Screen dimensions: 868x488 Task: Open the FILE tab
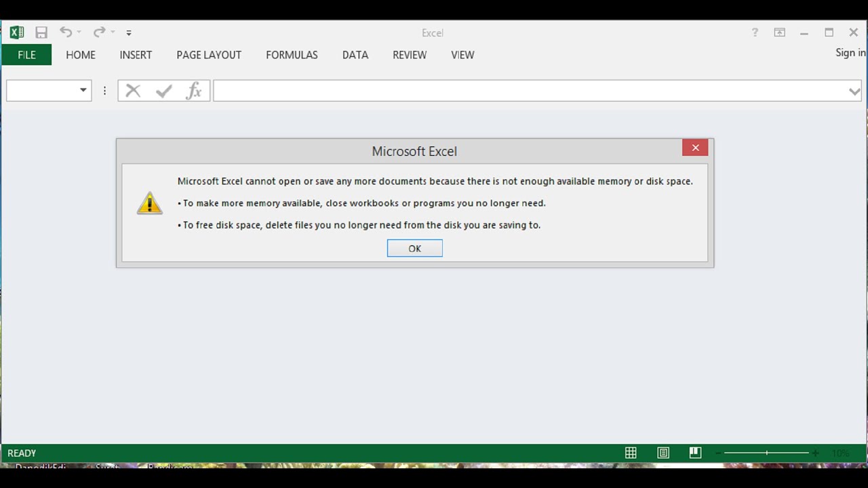coord(26,55)
